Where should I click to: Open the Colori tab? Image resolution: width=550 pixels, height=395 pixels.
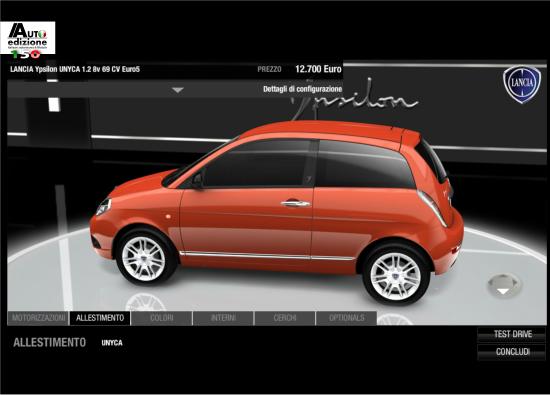pyautogui.click(x=162, y=318)
